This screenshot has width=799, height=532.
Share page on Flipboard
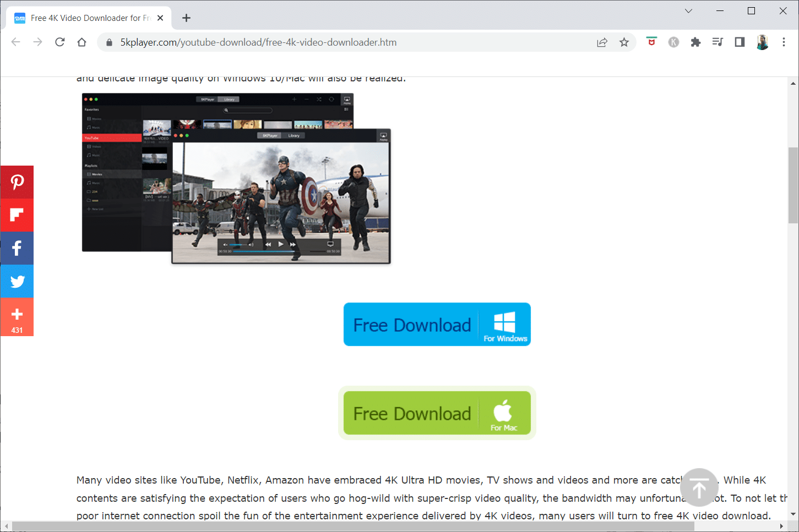17,215
